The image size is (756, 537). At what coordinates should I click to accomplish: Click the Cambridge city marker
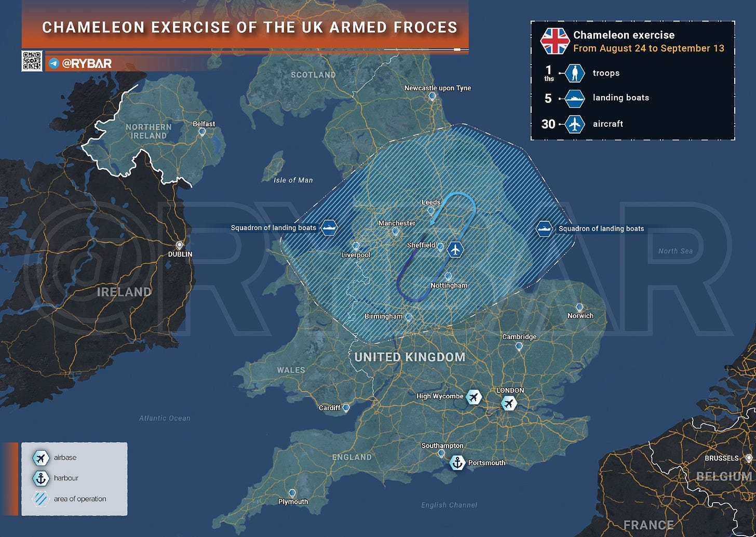click(519, 346)
